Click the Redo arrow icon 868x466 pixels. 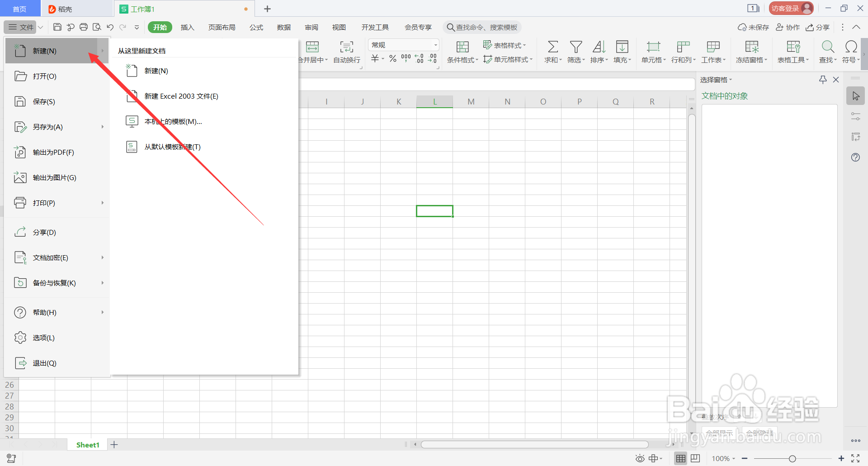[x=123, y=27]
